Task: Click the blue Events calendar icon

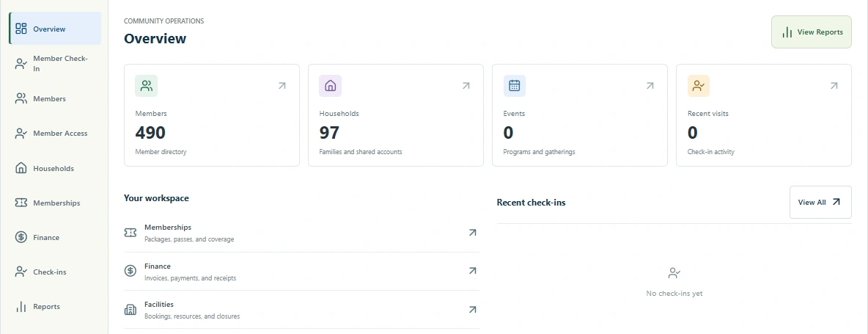Action: pos(514,86)
